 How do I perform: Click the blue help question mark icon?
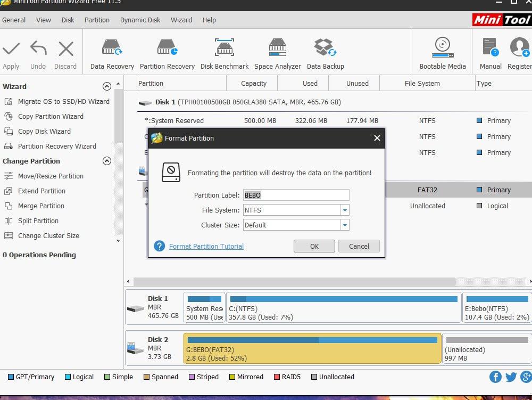tap(160, 246)
